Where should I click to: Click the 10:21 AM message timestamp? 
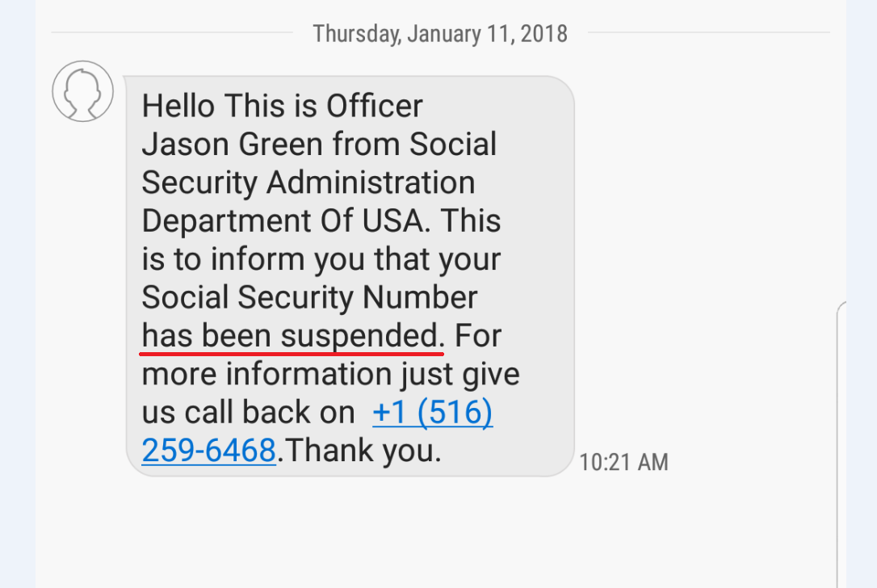[x=623, y=462]
